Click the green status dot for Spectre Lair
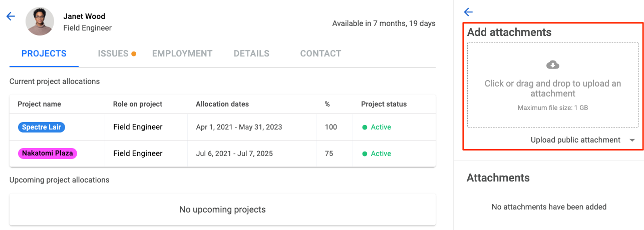The height and width of the screenshot is (230, 644). coord(365,127)
